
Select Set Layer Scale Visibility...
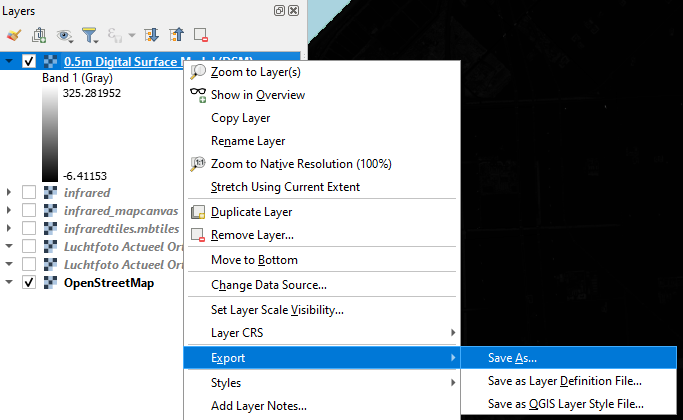tap(322, 310)
